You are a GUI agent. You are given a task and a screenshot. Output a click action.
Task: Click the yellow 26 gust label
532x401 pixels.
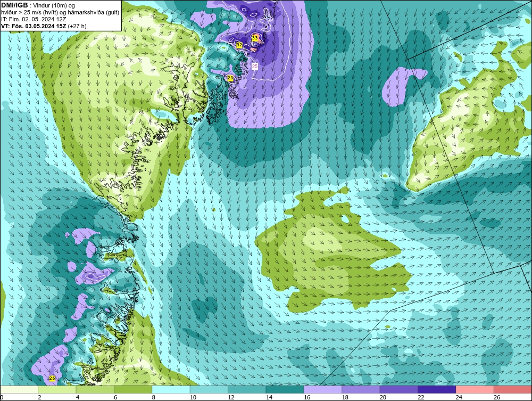click(x=52, y=378)
